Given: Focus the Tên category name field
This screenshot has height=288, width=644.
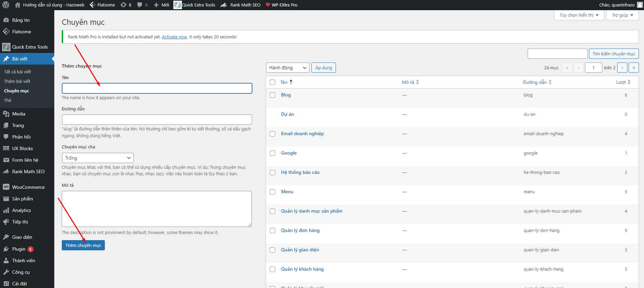Looking at the screenshot, I should (x=157, y=88).
